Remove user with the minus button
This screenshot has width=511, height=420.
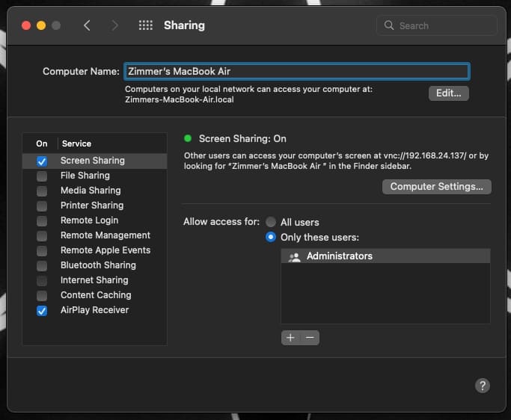(310, 338)
